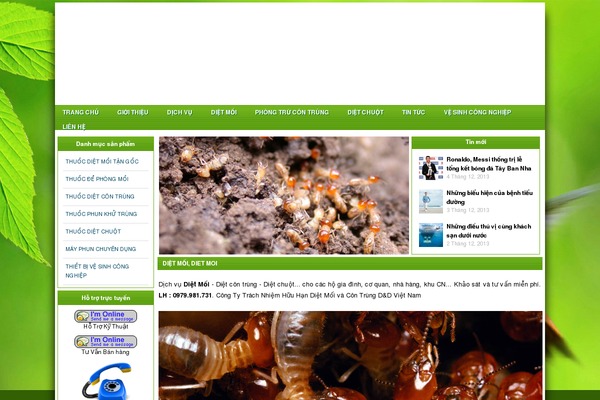Read the khách sạn dưới nước article
600x400 pixels.
tap(489, 231)
